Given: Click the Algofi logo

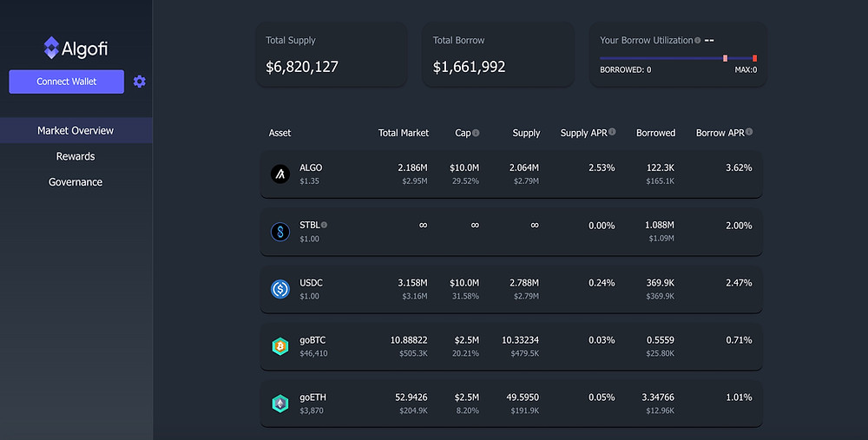Looking at the screenshot, I should pos(76,48).
